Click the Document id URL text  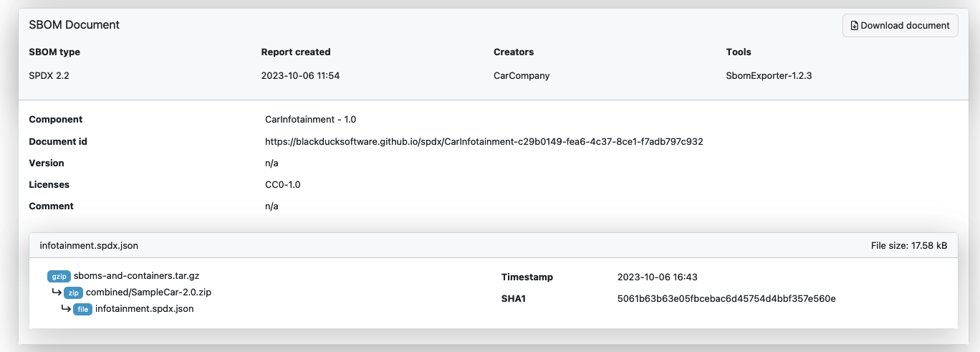point(484,141)
